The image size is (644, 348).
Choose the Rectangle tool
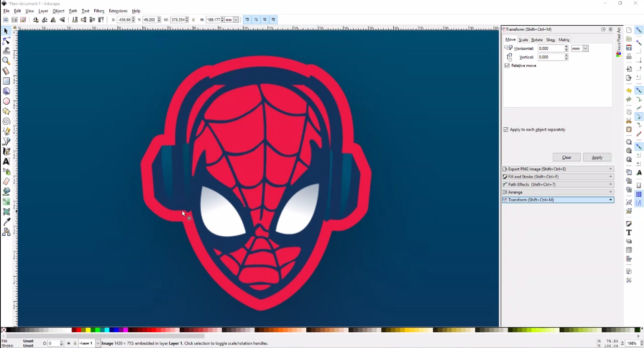pos(6,81)
